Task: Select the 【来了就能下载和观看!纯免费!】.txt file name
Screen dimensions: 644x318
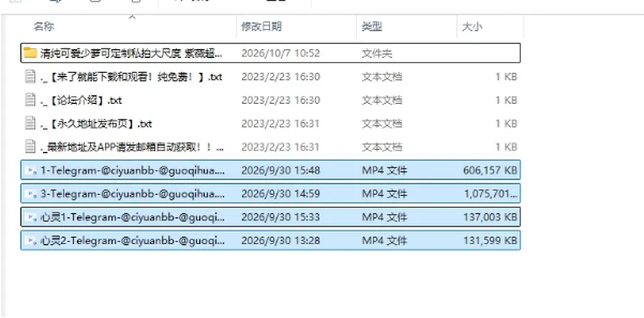Action: pyautogui.click(x=131, y=77)
